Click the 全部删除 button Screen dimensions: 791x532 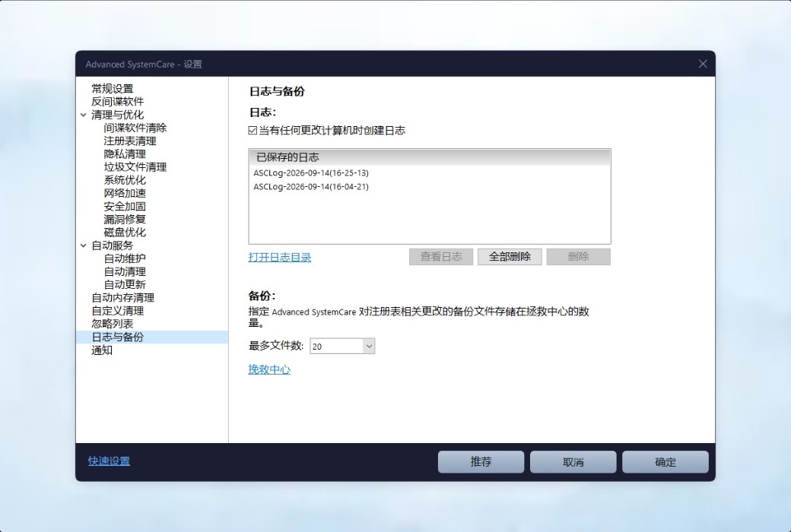[510, 257]
